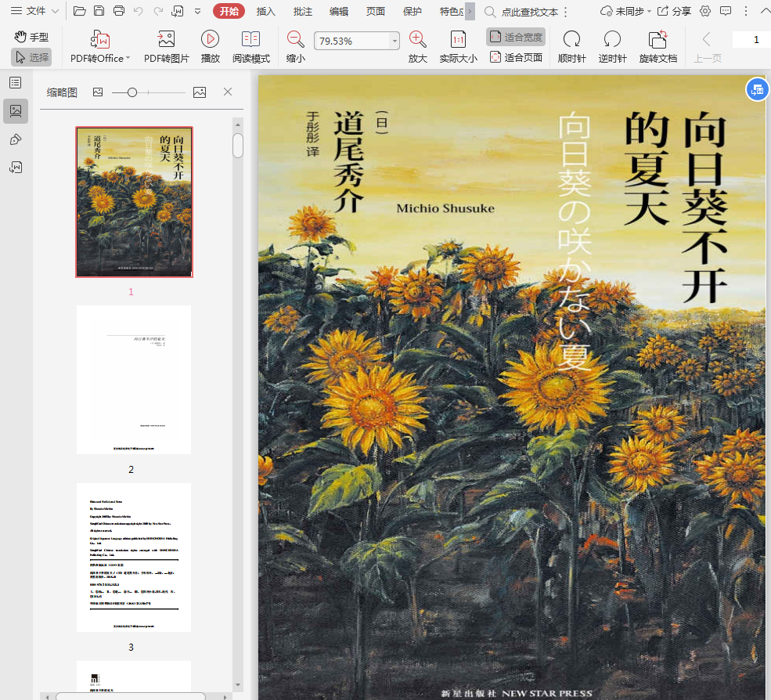Viewport: 771px width, 700px height.
Task: Open the annotation sidebar icon
Action: (16, 139)
